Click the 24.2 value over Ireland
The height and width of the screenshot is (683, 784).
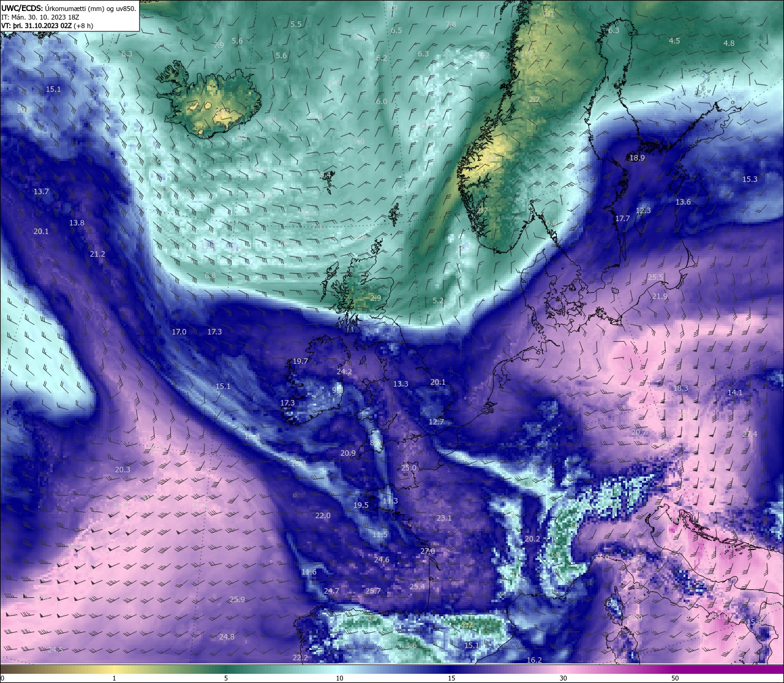pyautogui.click(x=344, y=371)
